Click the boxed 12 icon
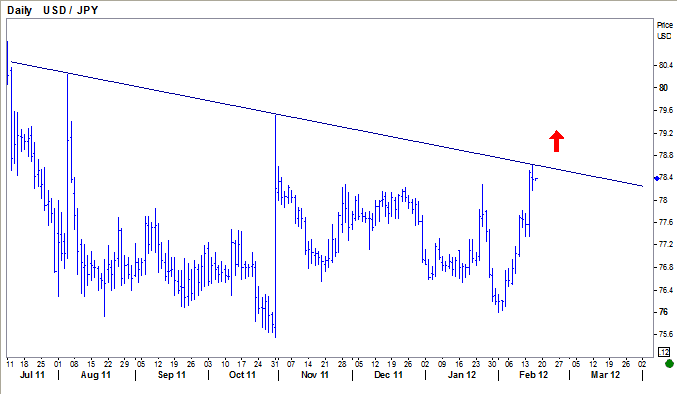 [664, 351]
